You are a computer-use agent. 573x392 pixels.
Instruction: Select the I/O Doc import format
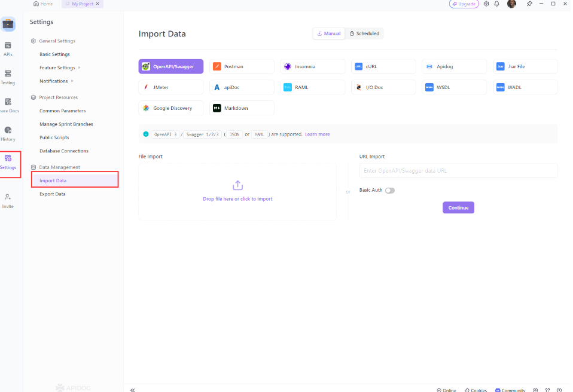point(383,87)
